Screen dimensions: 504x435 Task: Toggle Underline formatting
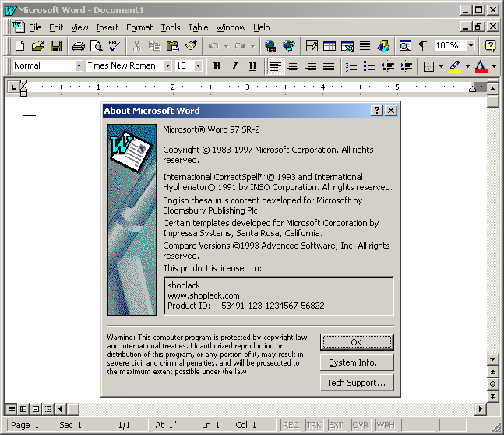coord(253,66)
